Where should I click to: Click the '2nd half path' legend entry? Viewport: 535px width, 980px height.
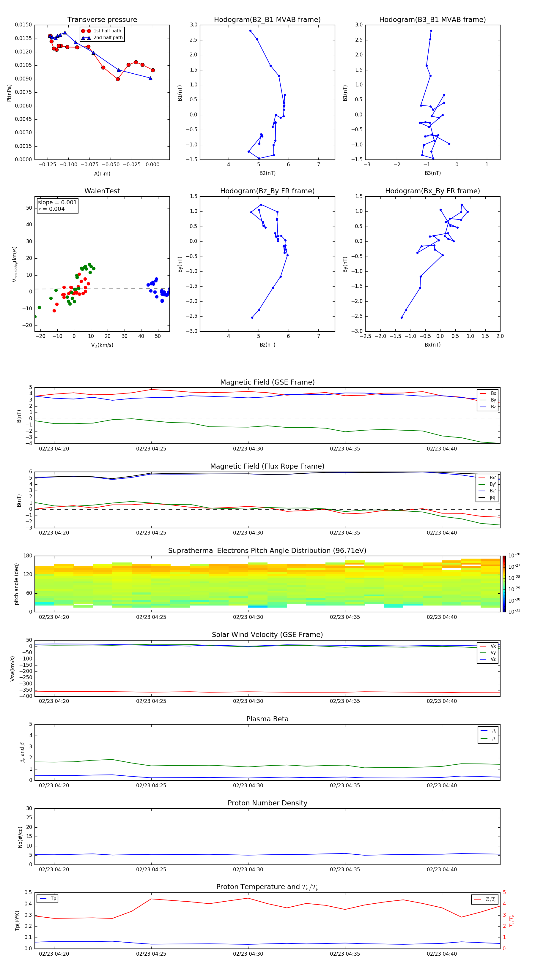(102, 38)
